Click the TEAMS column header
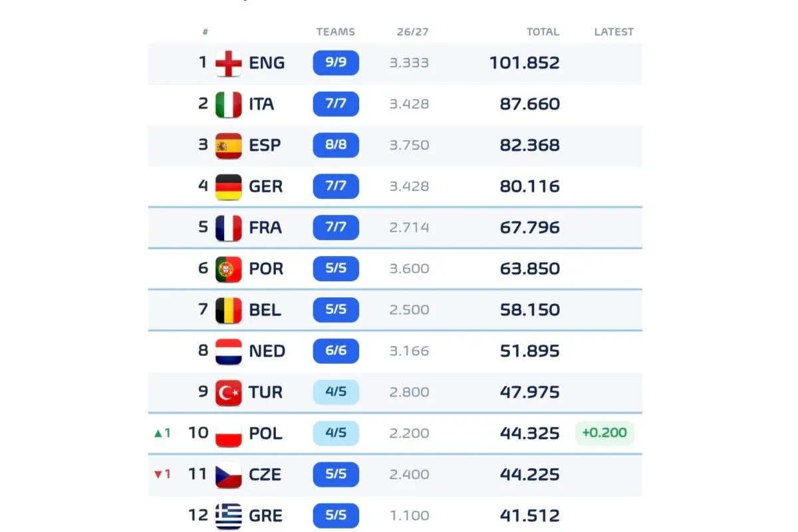This screenshot has height=532, width=798. coord(336,32)
